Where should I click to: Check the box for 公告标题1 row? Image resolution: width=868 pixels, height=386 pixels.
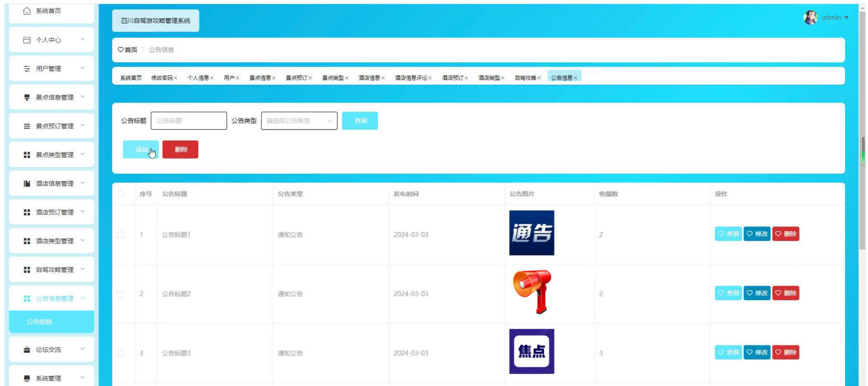[120, 235]
